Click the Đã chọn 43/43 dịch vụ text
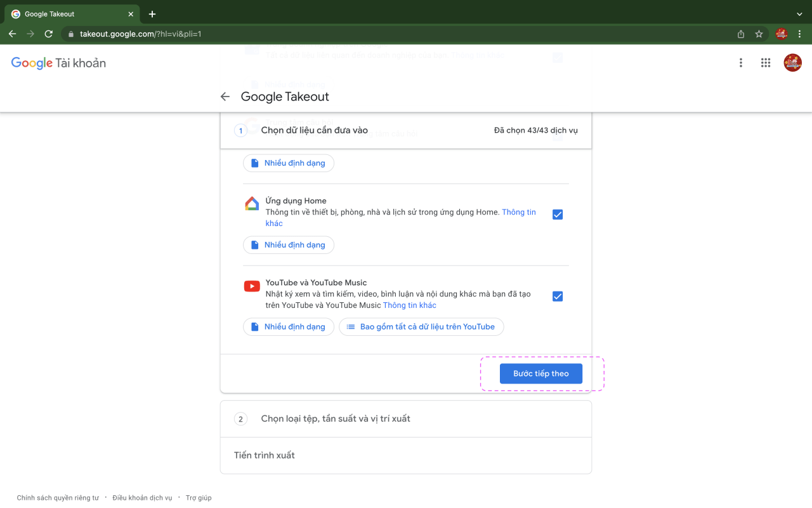The width and height of the screenshot is (812, 508). click(536, 130)
